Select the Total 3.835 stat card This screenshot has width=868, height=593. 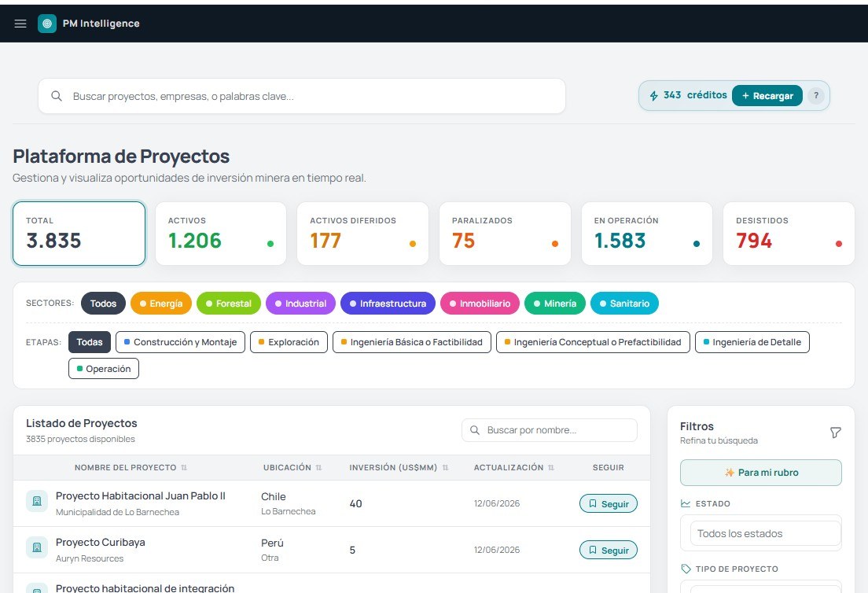click(79, 234)
